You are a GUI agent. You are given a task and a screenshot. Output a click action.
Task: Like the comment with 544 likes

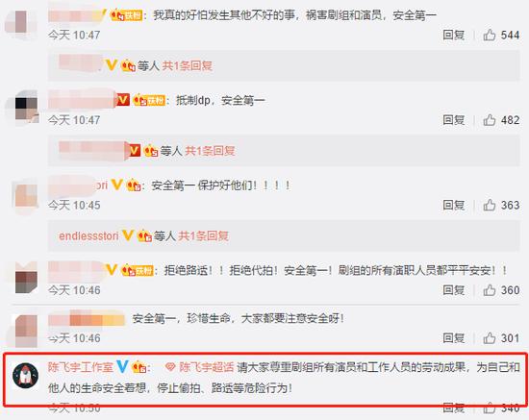(490, 35)
